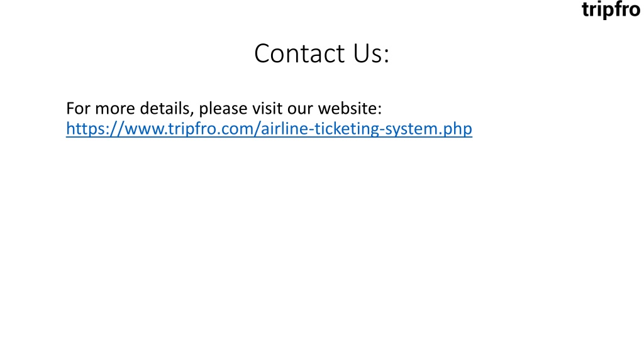Click the word 'For' starting the sentence
Screen dimensions: 644x362
[78, 108]
